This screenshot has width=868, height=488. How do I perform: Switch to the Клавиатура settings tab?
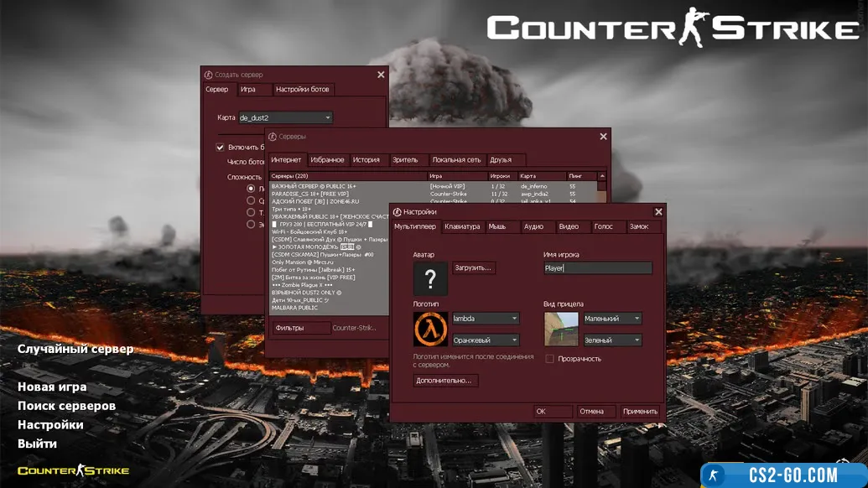pyautogui.click(x=462, y=226)
